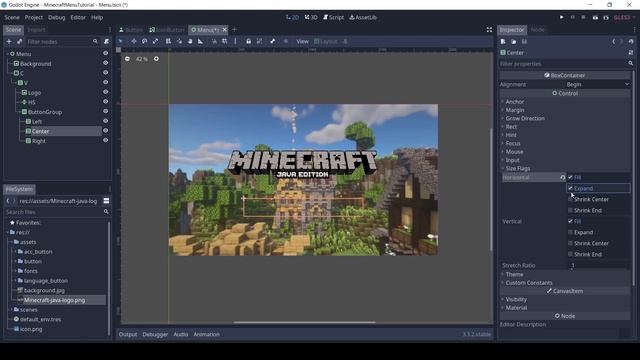This screenshot has width=640, height=360.
Task: Open Inspector object history list
Action: click(x=631, y=41)
